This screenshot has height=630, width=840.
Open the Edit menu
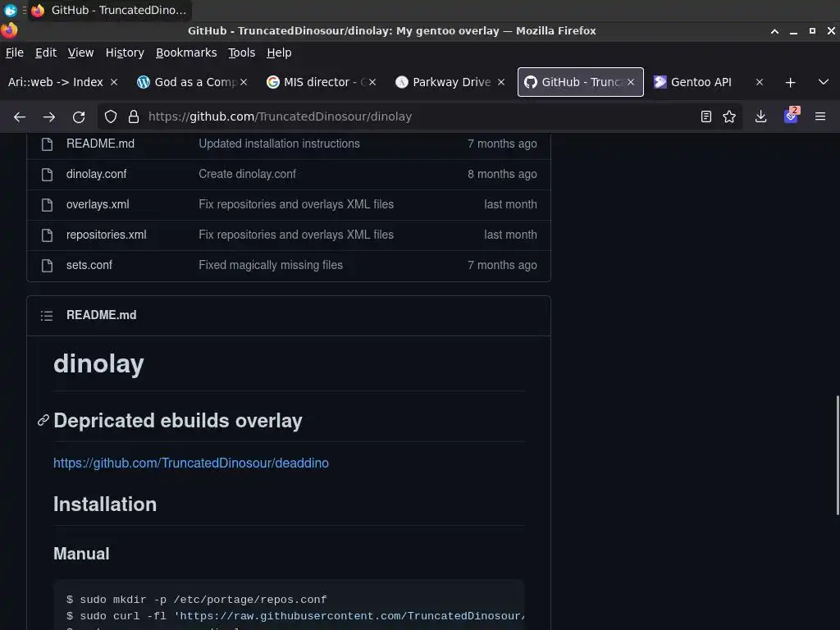coord(46,52)
